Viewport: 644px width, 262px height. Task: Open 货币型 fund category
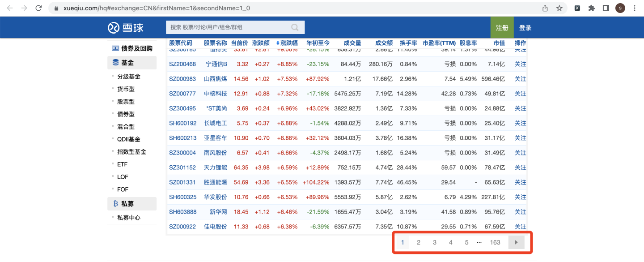pyautogui.click(x=126, y=89)
